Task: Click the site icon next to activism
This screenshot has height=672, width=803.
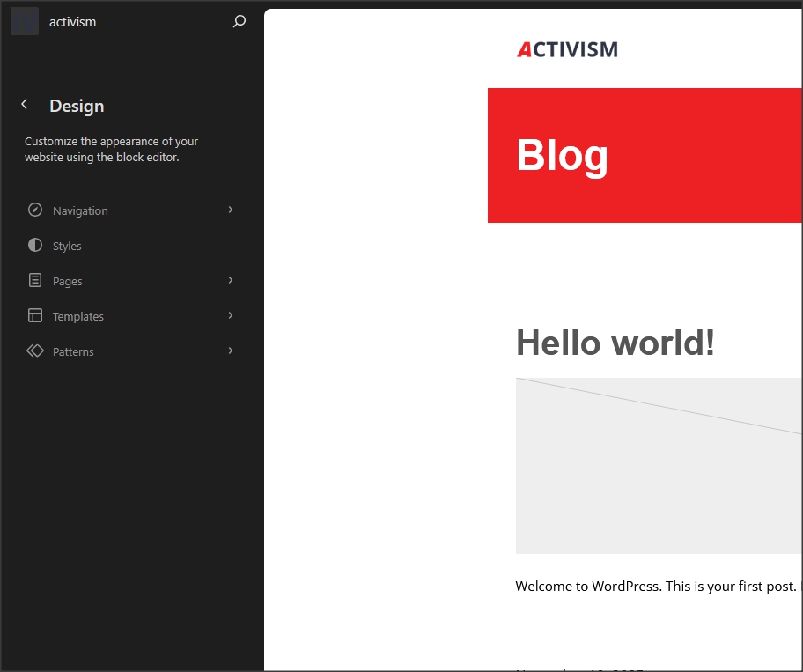Action: (x=25, y=22)
